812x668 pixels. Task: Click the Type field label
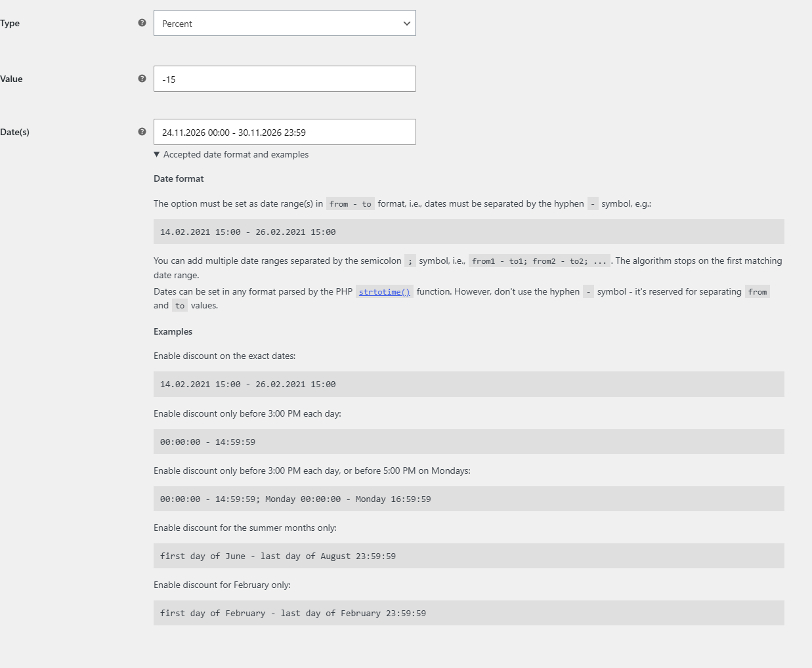(10, 24)
